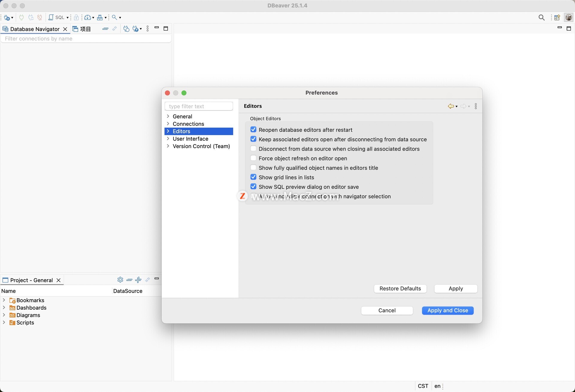Close the Project - General tab
Screen dimensions: 575x392
58,280
